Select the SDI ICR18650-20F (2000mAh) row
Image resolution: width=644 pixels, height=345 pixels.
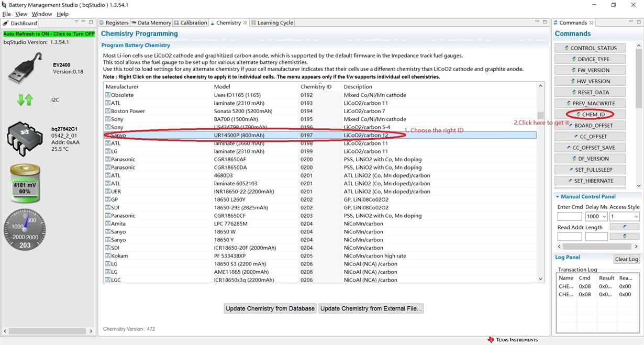click(320, 248)
